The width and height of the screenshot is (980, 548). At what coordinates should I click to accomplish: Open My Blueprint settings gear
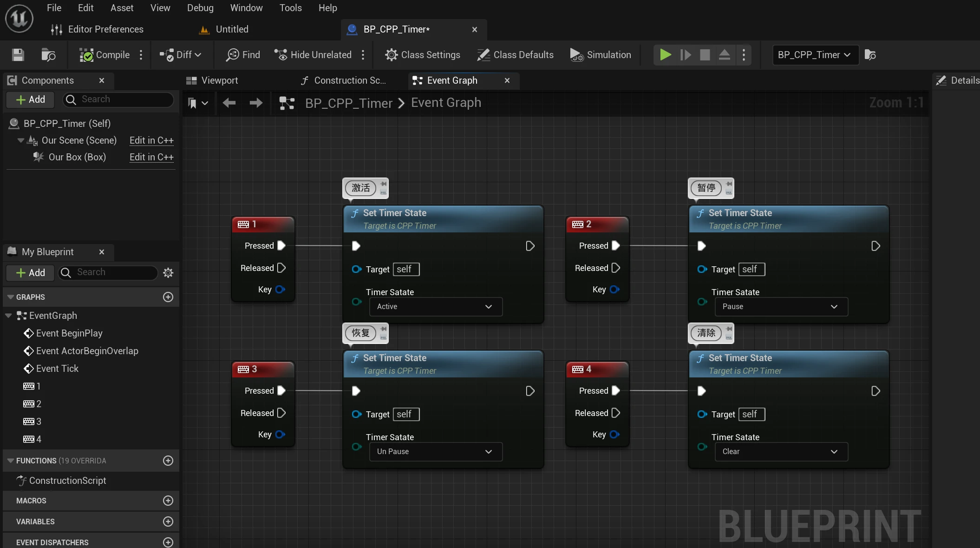point(168,273)
